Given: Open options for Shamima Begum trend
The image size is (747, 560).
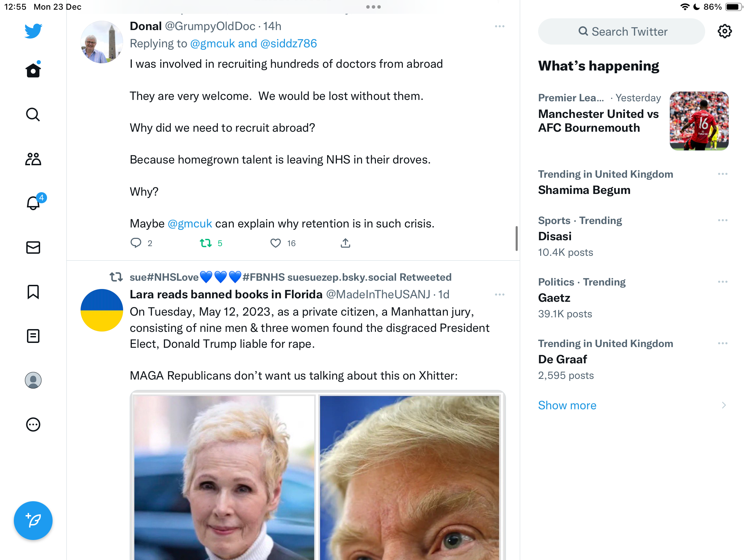Looking at the screenshot, I should 723,174.
